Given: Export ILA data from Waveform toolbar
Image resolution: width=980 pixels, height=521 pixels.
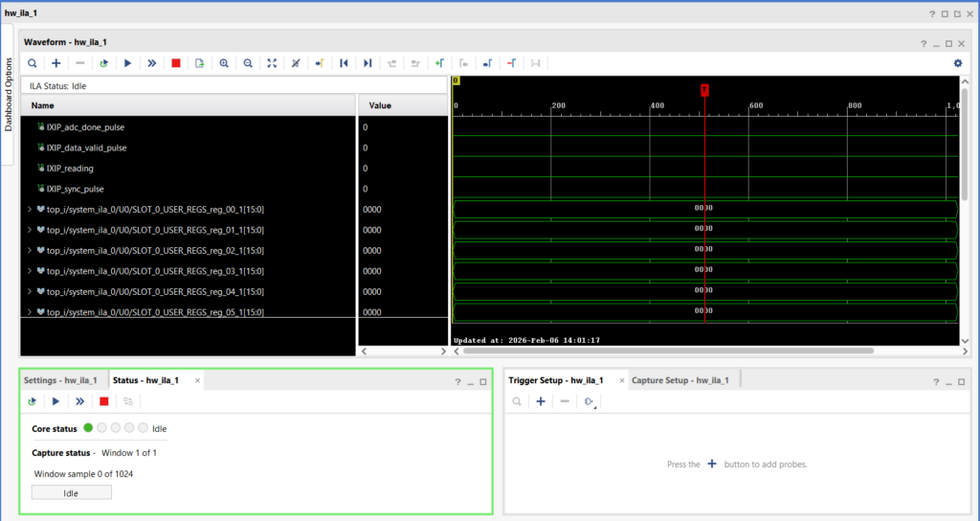Looking at the screenshot, I should 199,63.
